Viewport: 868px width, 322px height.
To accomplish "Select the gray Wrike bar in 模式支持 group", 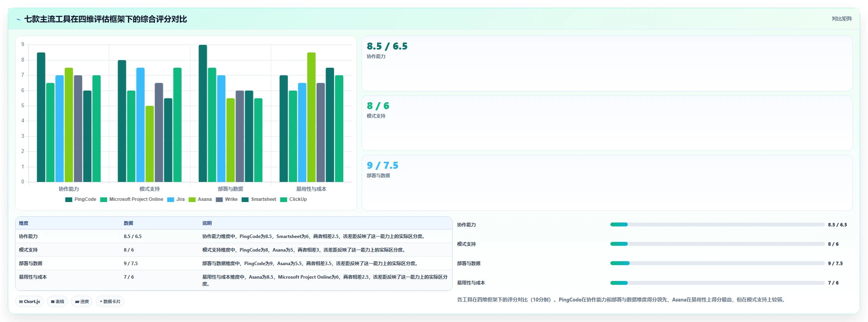I will (159, 132).
